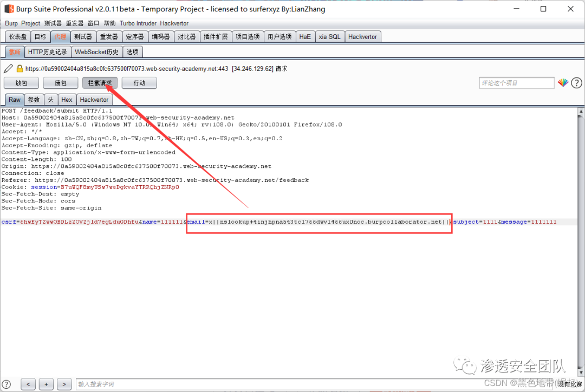This screenshot has height=392, width=585.
Task: Click the 评论这个项目 comment field
Action: point(517,83)
